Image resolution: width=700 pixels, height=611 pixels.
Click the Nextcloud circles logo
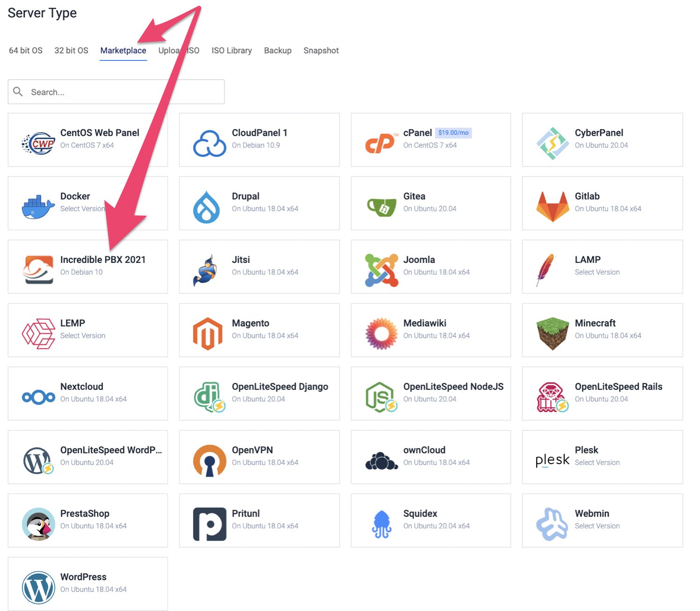pos(38,398)
